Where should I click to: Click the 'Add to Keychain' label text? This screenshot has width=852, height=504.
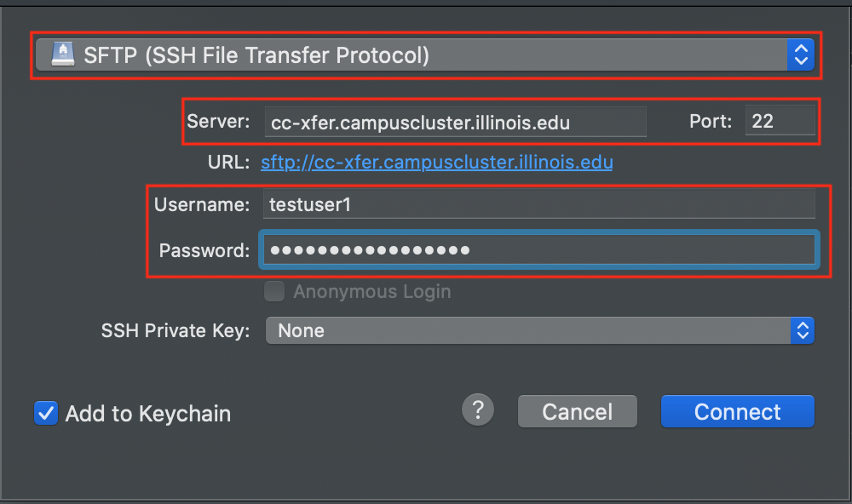(148, 414)
